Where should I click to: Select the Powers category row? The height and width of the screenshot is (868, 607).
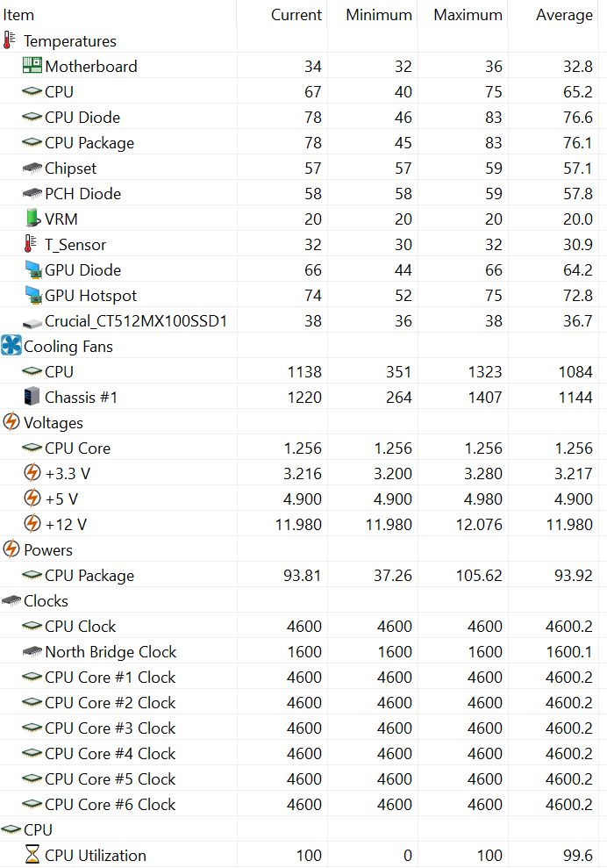pyautogui.click(x=48, y=550)
